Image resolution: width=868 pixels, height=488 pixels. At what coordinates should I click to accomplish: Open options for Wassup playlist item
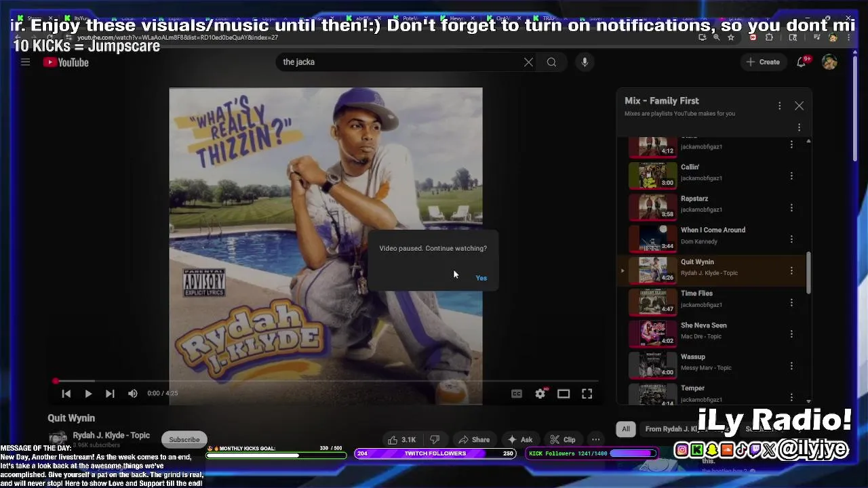[x=791, y=366]
